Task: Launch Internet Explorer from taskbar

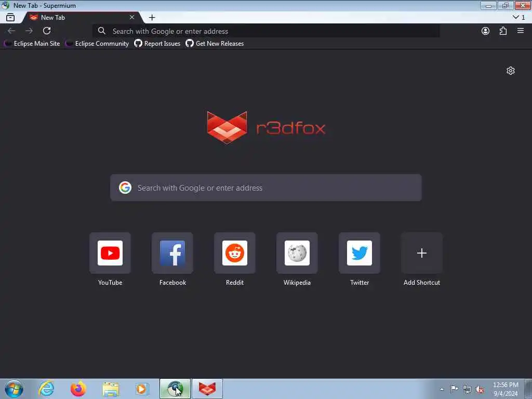Action: click(x=46, y=389)
